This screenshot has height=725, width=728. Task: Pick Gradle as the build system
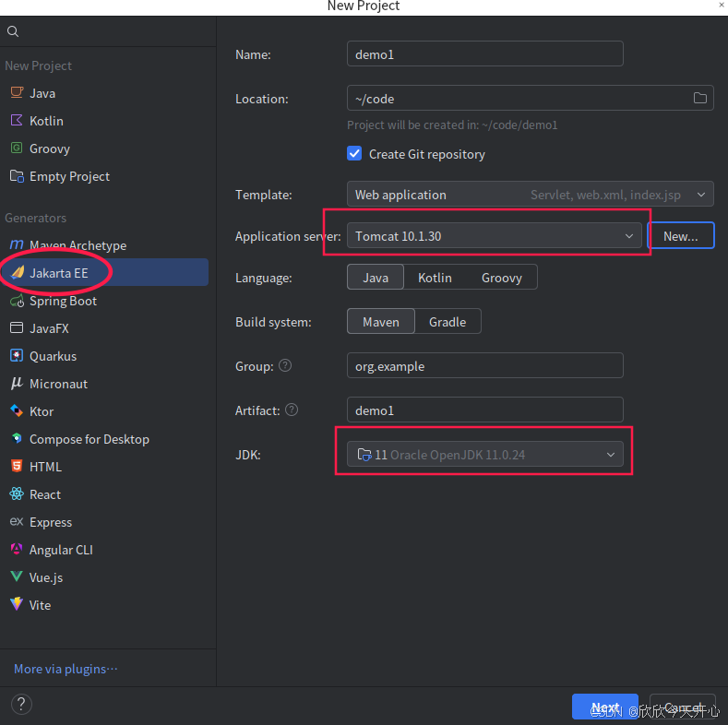click(448, 322)
